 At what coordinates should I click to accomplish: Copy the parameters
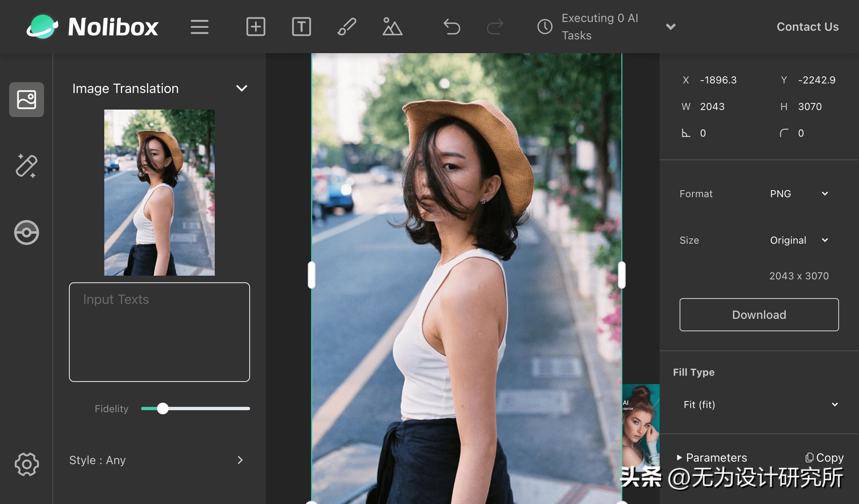pos(824,458)
